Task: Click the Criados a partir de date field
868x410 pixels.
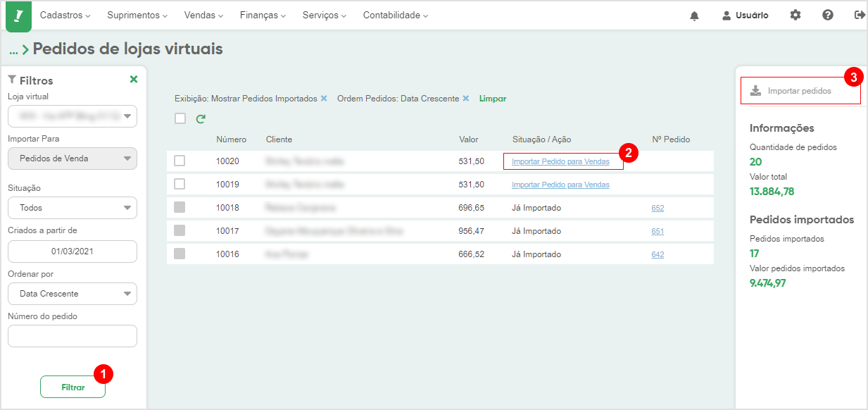Action: [x=73, y=251]
